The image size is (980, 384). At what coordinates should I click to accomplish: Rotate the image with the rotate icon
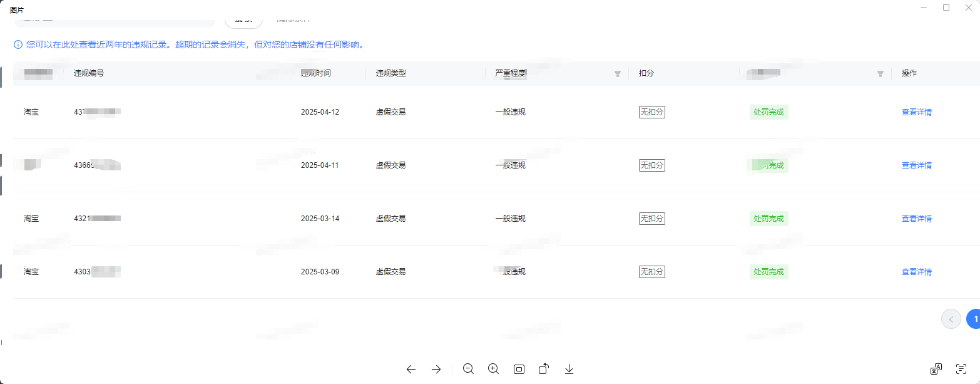[544, 369]
